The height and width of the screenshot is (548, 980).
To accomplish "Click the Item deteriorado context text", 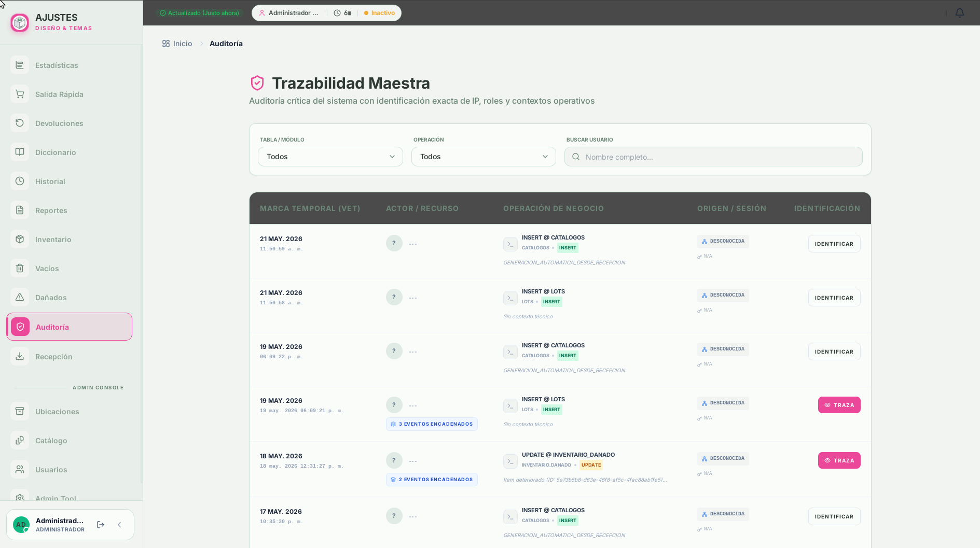I will click(x=585, y=480).
